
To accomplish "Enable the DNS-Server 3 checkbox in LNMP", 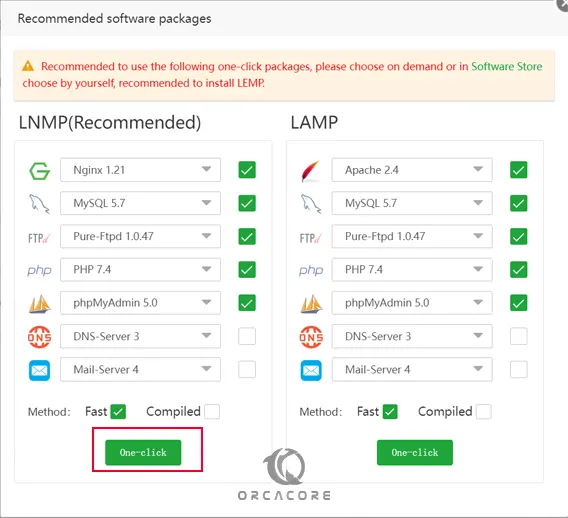I will click(247, 336).
